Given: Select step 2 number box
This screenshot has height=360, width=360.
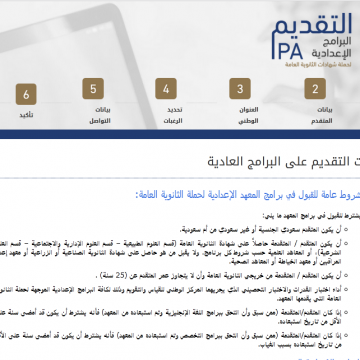Looking at the screenshot, I should coord(315,89).
